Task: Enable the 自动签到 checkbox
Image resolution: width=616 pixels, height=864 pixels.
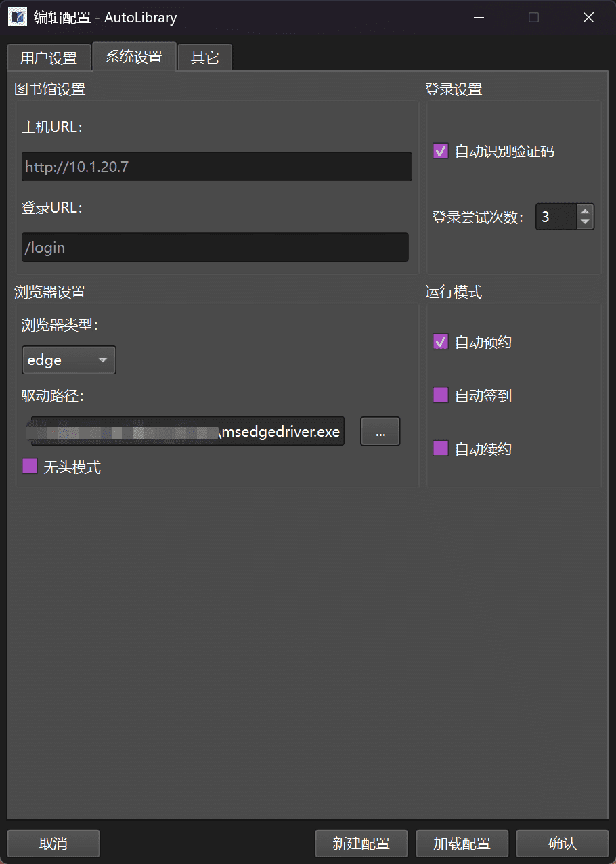Action: [441, 395]
